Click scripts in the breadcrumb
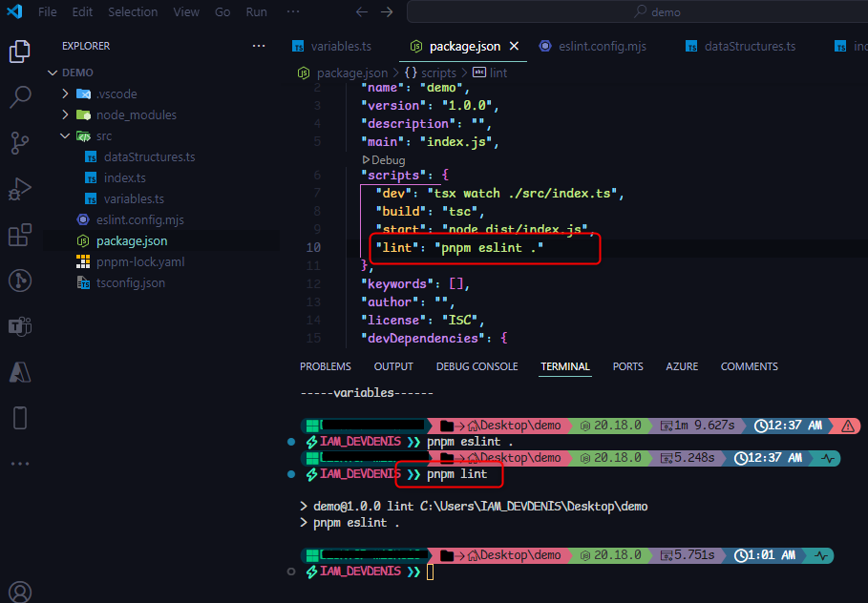 click(x=438, y=73)
